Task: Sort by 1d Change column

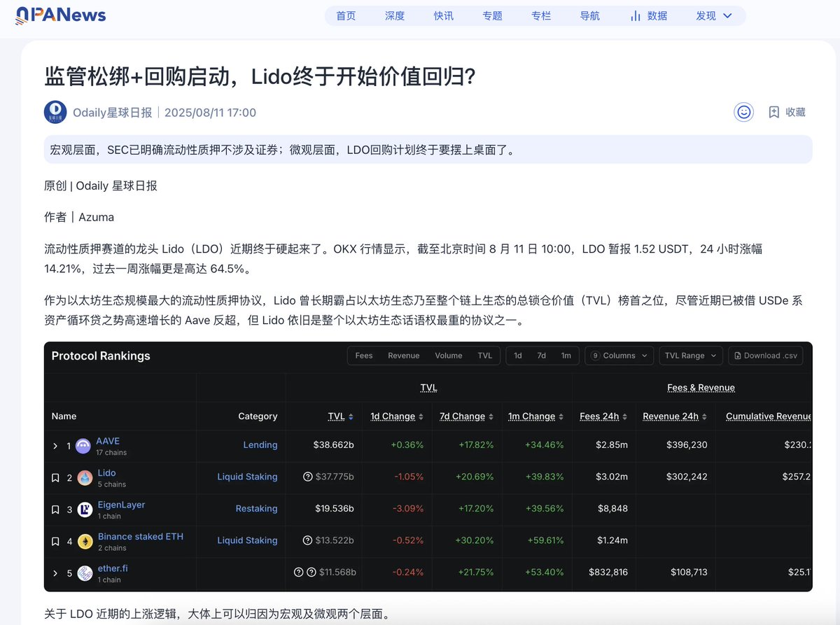Action: tap(421, 416)
